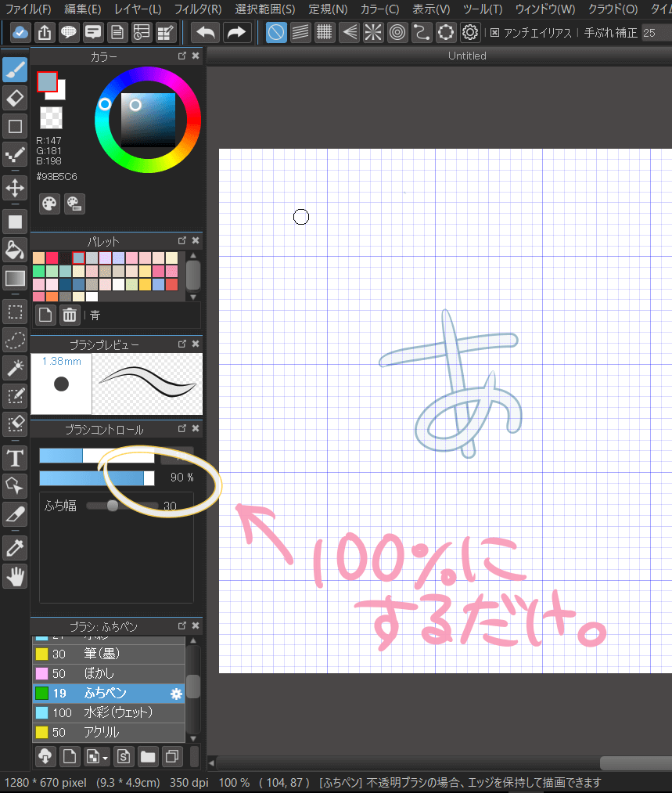Select the Brush tool in left toolbar

tap(15, 70)
